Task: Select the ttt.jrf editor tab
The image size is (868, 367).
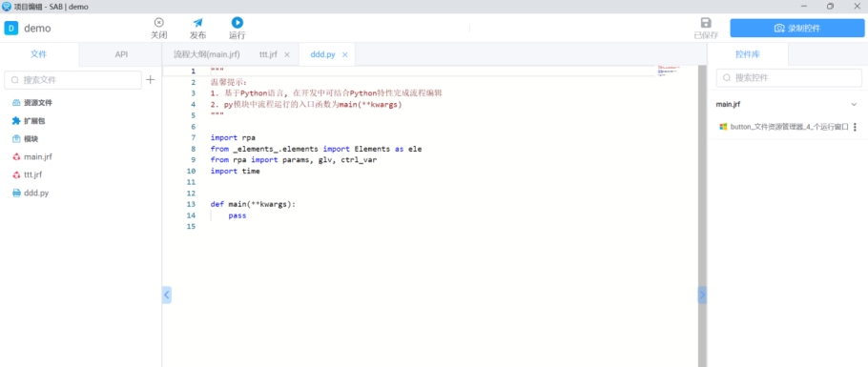Action: coord(268,54)
